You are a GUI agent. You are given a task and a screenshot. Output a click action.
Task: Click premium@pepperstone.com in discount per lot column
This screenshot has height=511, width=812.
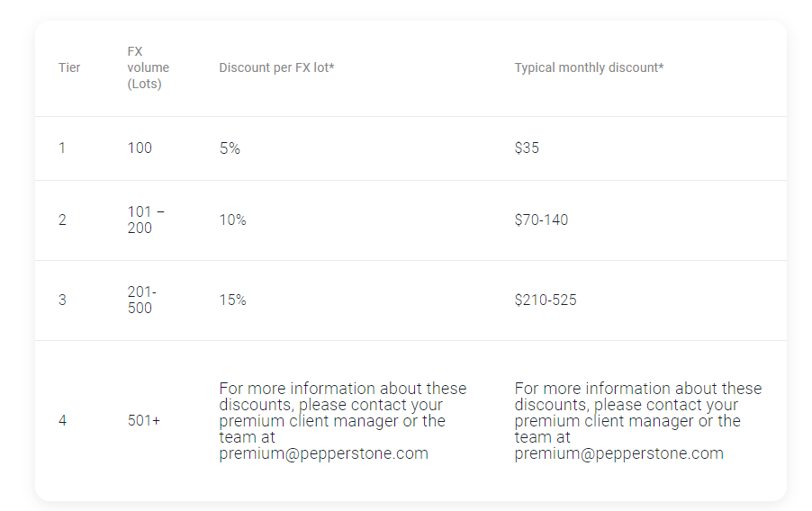(324, 453)
